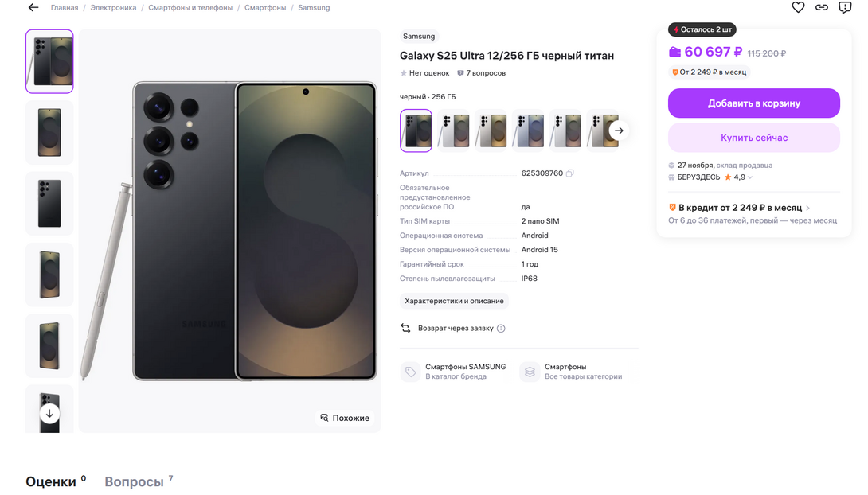868x495 pixels.
Task: Copy the article number 625309760
Action: [x=570, y=173]
